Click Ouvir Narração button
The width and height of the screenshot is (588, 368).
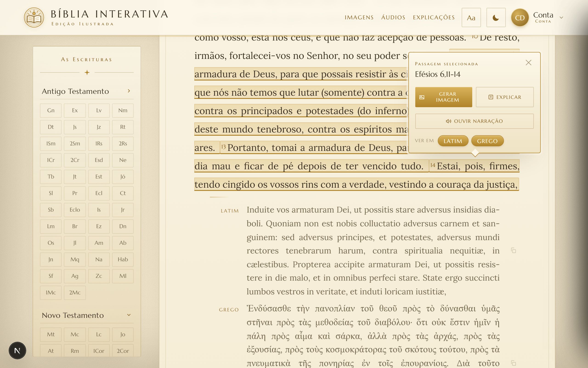click(x=474, y=121)
